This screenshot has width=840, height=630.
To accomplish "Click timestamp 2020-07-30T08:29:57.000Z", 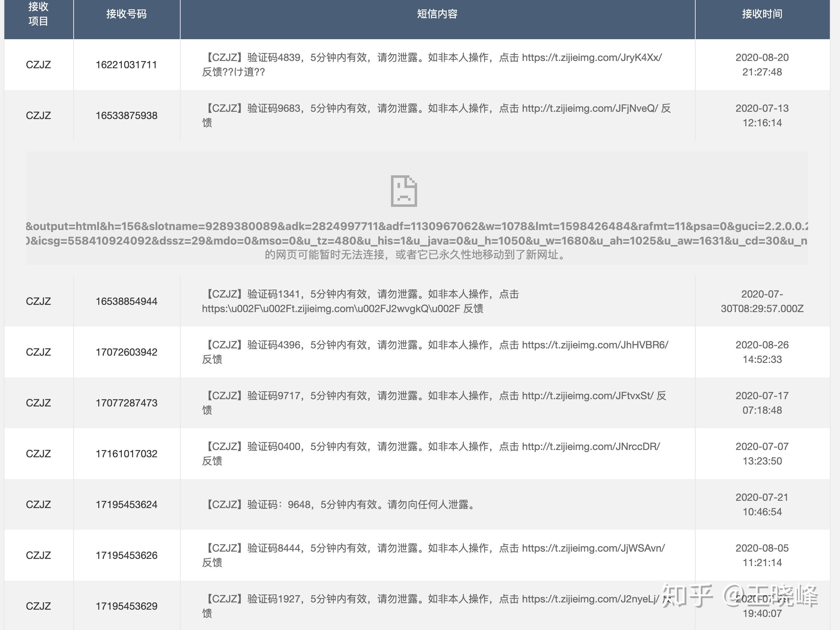I will tap(762, 301).
